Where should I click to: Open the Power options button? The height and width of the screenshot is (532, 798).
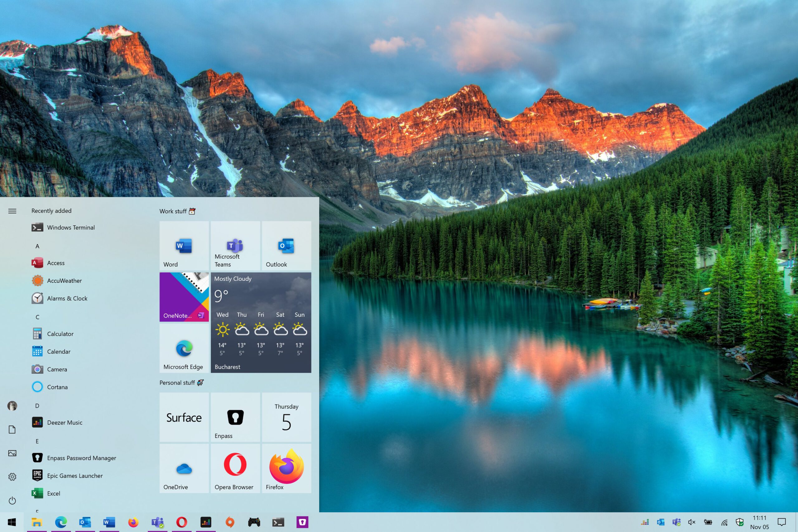[12, 501]
